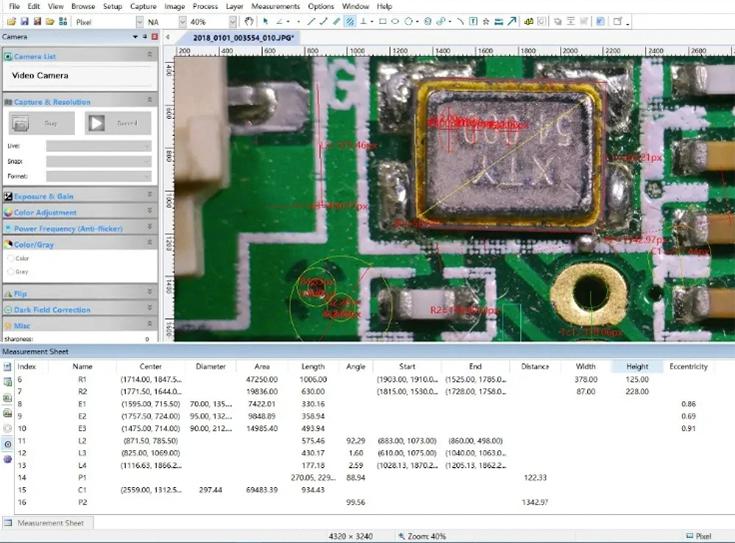The image size is (735, 543).
Task: Click the Measurement Sheet bottom tab
Action: (49, 523)
